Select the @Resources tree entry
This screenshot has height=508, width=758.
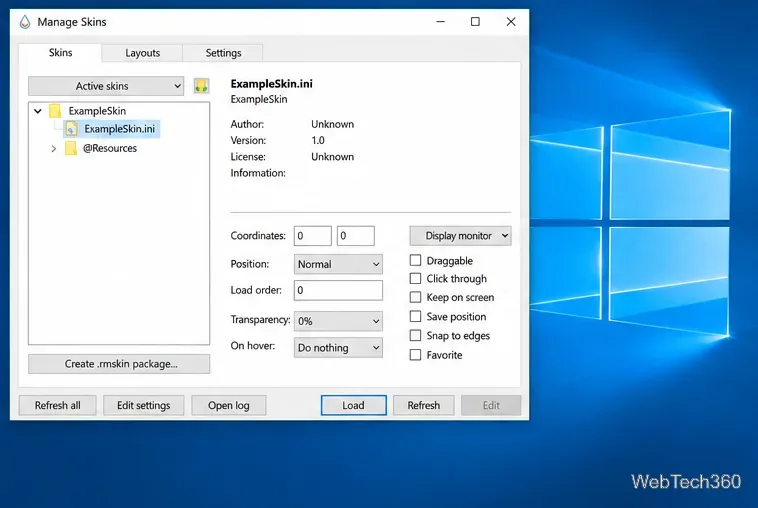pos(110,148)
